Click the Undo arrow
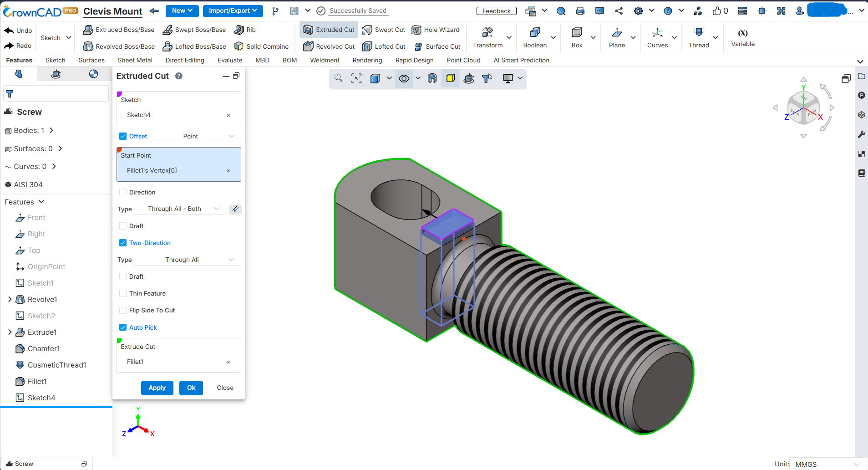 point(9,31)
